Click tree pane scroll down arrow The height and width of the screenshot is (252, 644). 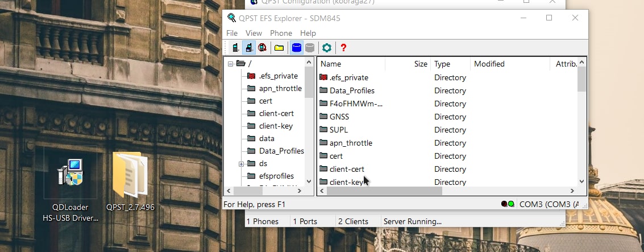coord(309,181)
